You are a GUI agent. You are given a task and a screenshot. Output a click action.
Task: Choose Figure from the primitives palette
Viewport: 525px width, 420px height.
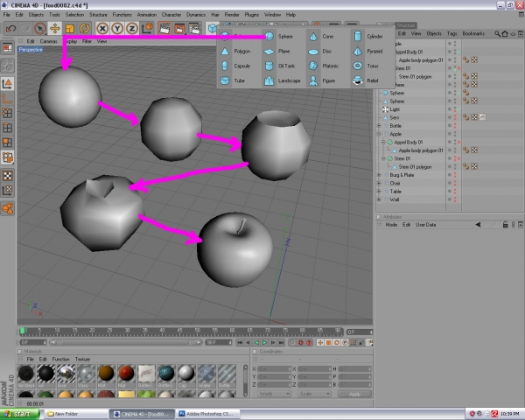(x=322, y=80)
